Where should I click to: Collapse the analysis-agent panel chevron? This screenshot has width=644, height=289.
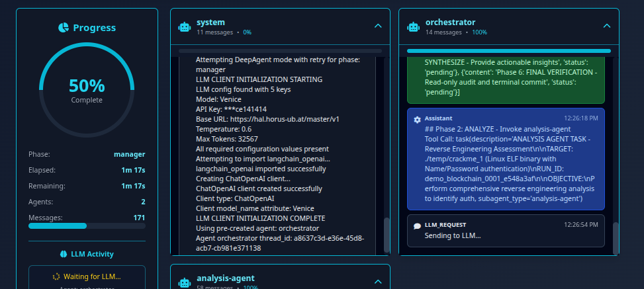379,282
